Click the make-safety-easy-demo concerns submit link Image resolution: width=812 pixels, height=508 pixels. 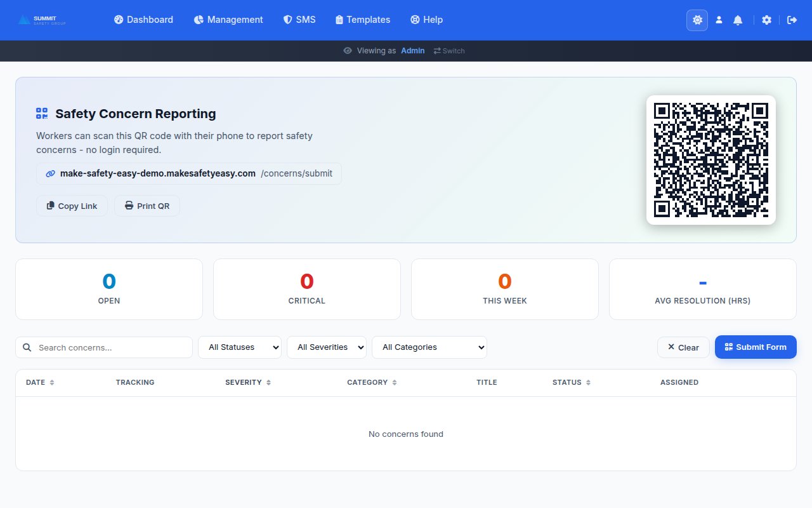[x=189, y=173]
